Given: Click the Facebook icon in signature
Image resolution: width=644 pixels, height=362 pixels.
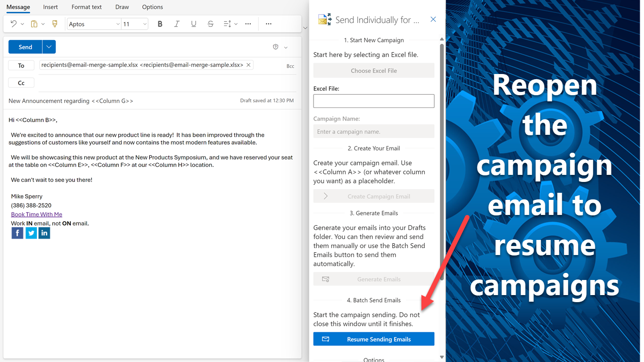Looking at the screenshot, I should pyautogui.click(x=17, y=233).
